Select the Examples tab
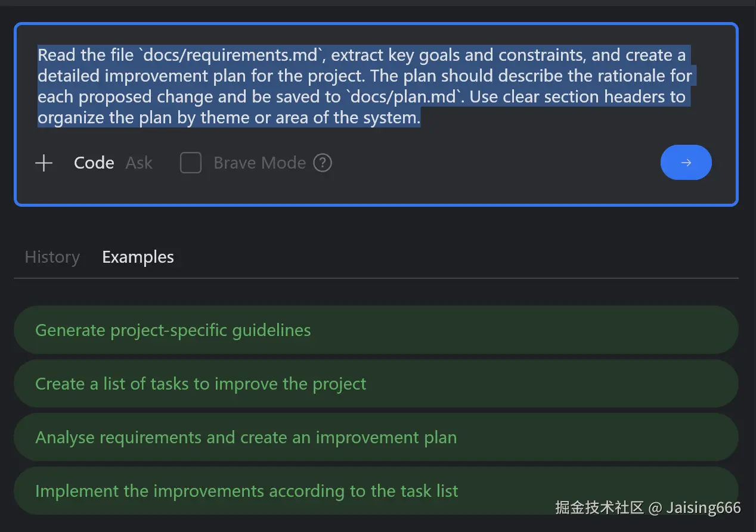 coord(138,257)
